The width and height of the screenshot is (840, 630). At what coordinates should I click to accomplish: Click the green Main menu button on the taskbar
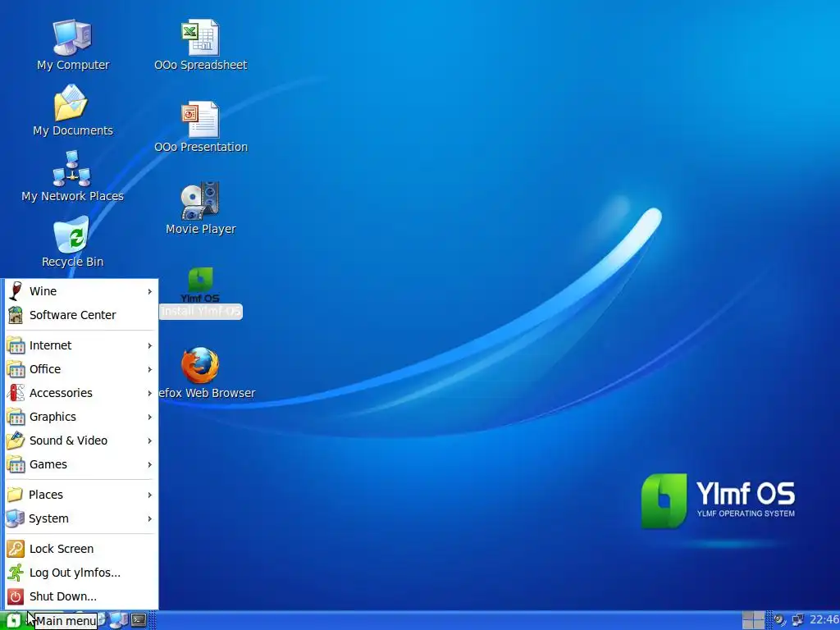[13, 620]
